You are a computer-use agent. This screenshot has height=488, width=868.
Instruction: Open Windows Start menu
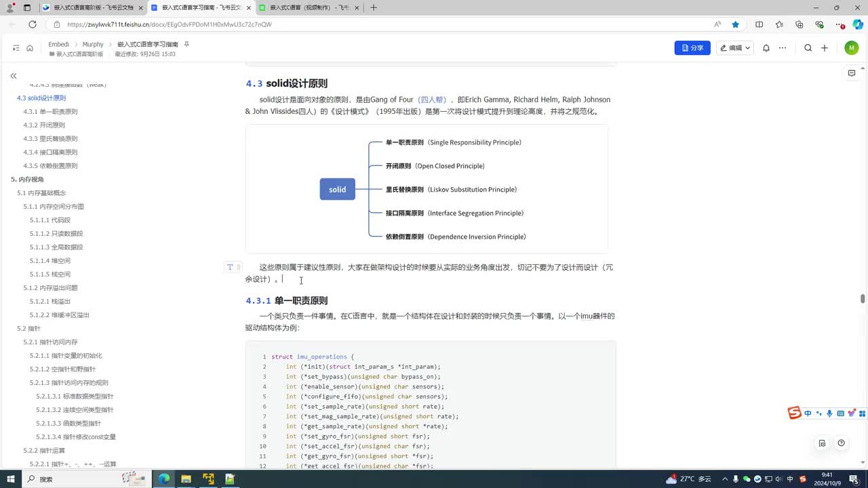[11, 479]
